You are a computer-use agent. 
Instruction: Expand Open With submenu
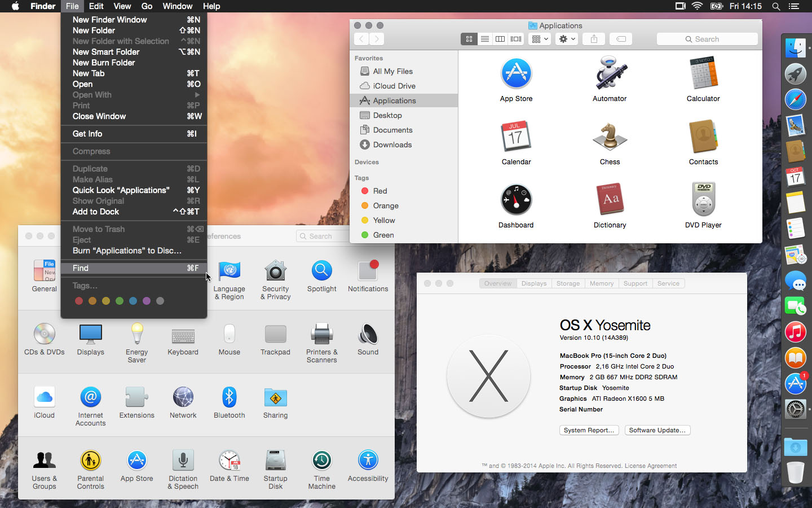[x=134, y=95]
